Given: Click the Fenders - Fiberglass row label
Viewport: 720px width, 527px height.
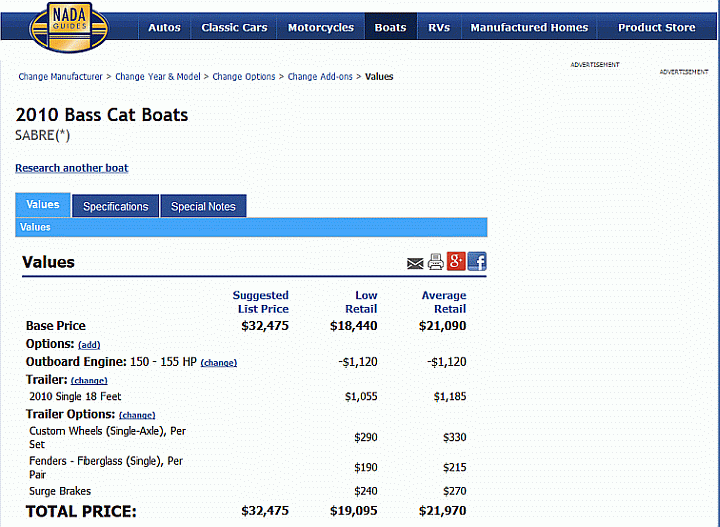Looking at the screenshot, I should (106, 468).
